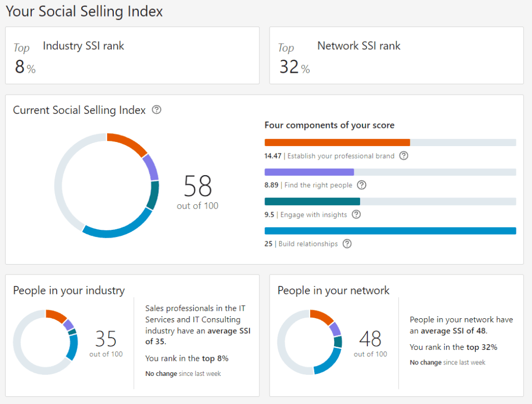The image size is (532, 404).
Task: Click help icon next to Find the right people
Action: click(x=362, y=185)
